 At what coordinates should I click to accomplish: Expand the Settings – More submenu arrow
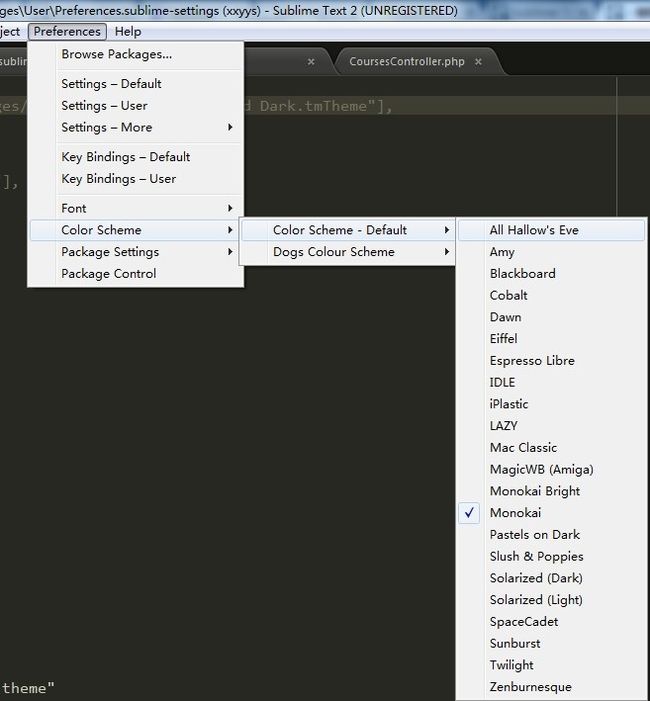click(x=230, y=127)
